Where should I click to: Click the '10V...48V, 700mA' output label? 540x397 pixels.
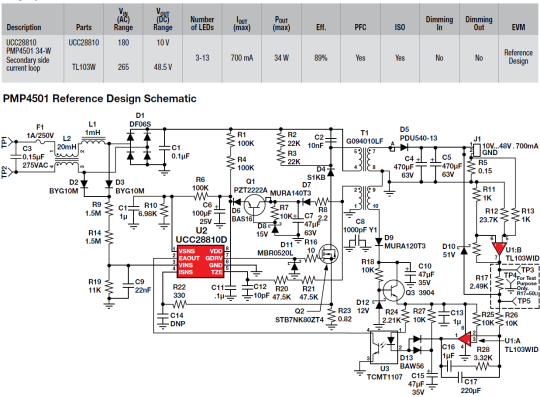tap(510, 146)
